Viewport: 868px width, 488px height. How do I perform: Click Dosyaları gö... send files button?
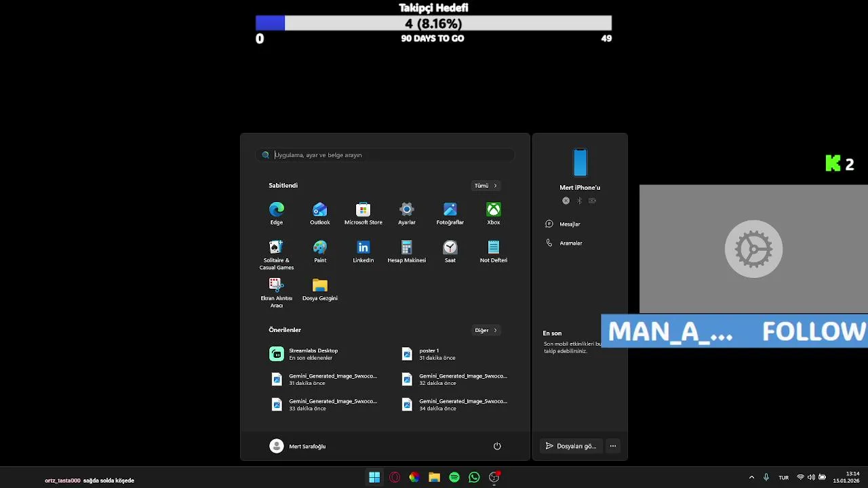[x=571, y=446]
